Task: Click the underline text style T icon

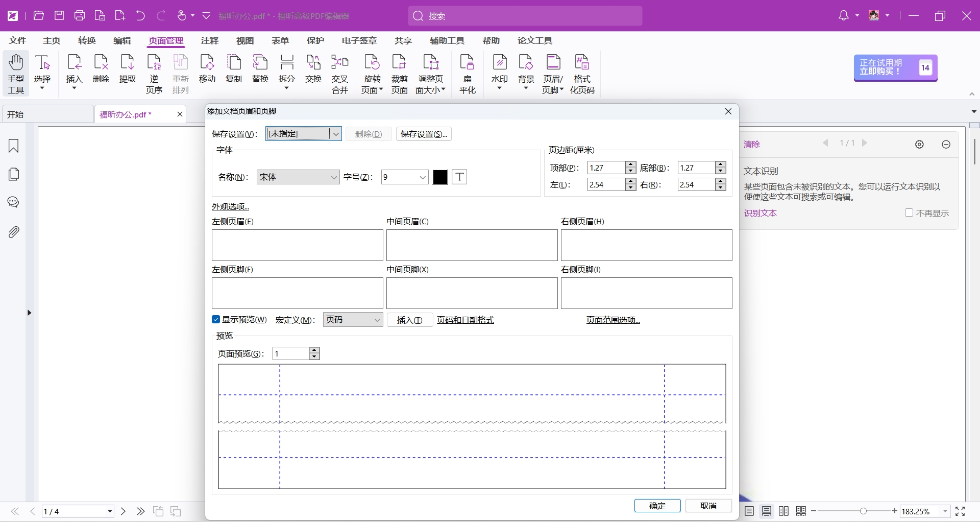Action: 459,177
